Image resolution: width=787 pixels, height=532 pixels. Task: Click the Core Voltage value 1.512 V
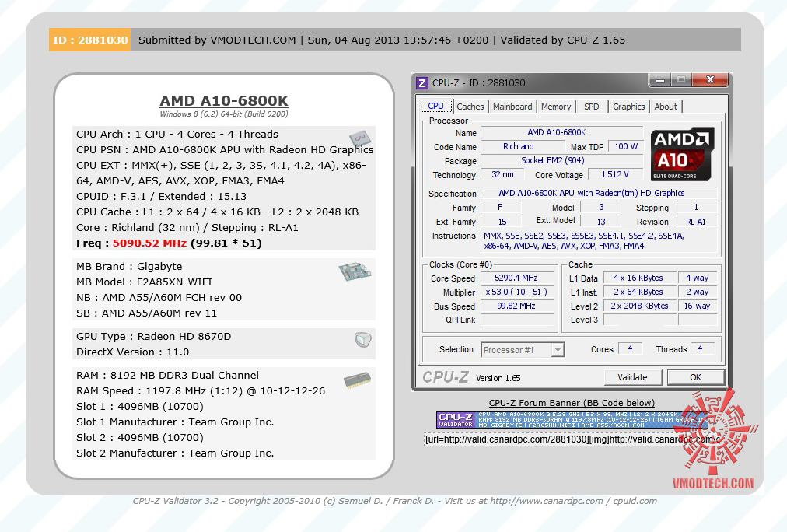[615, 175]
